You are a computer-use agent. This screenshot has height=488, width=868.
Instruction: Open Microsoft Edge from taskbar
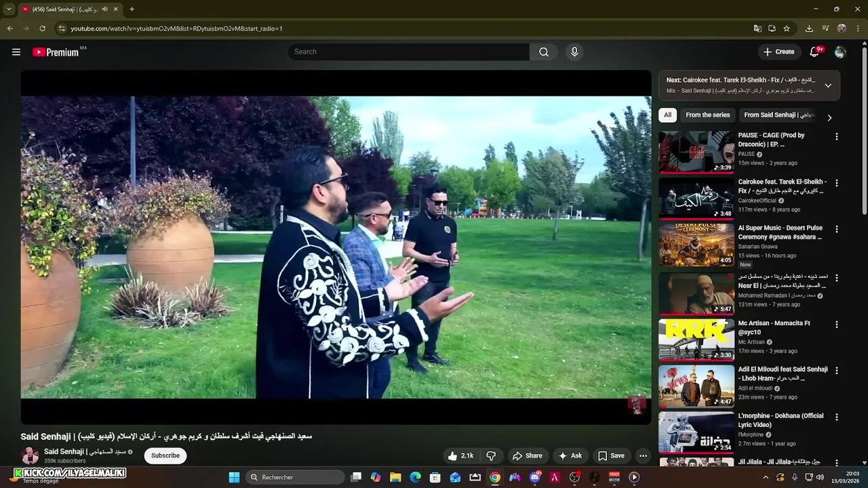415,477
